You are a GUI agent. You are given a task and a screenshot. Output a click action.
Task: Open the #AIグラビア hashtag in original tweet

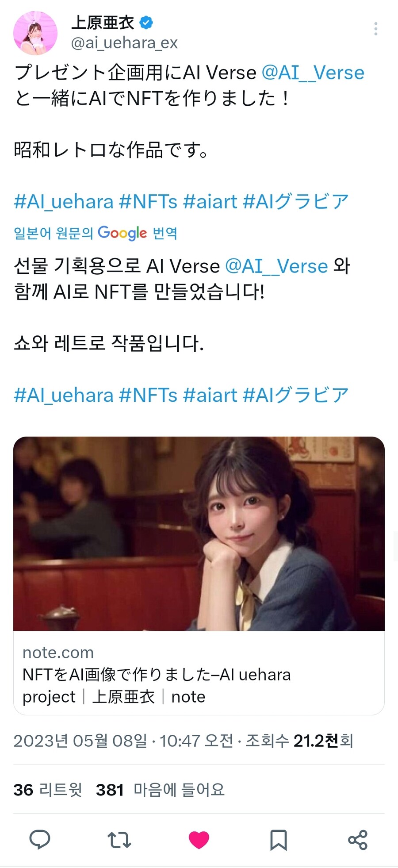pyautogui.click(x=296, y=202)
